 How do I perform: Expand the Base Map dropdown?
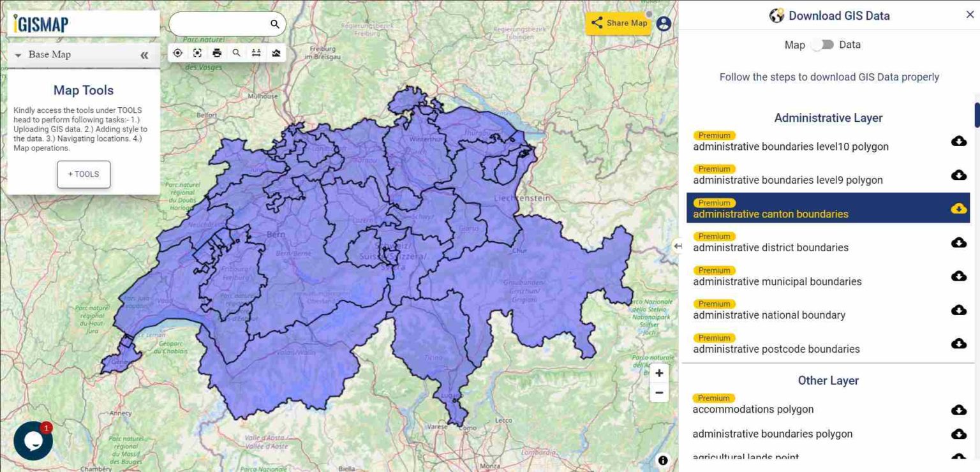(x=18, y=55)
